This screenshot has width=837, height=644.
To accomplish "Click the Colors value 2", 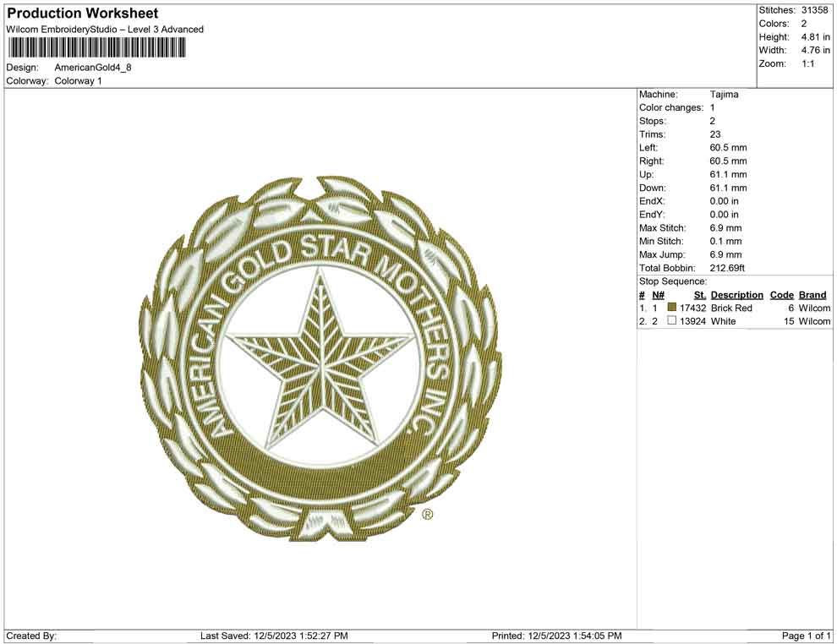I will point(804,24).
